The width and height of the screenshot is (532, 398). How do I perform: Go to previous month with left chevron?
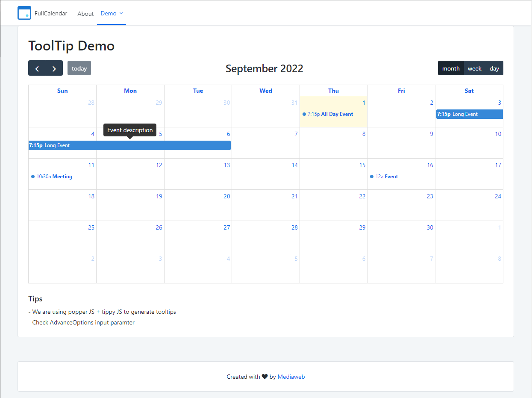[37, 68]
